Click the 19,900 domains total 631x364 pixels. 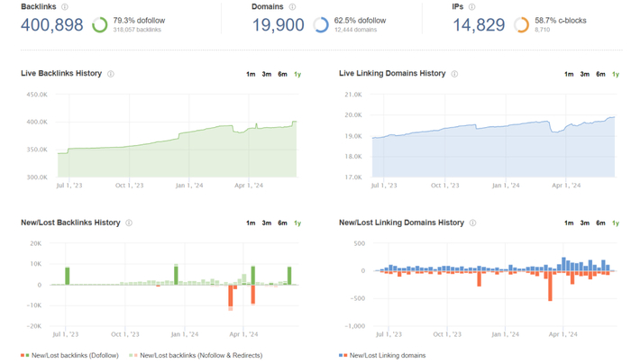click(278, 25)
